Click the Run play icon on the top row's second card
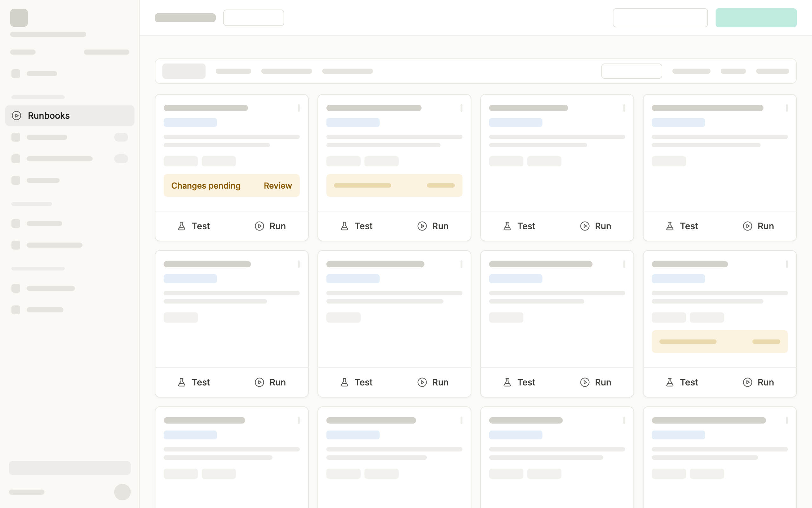The width and height of the screenshot is (812, 508). (422, 226)
